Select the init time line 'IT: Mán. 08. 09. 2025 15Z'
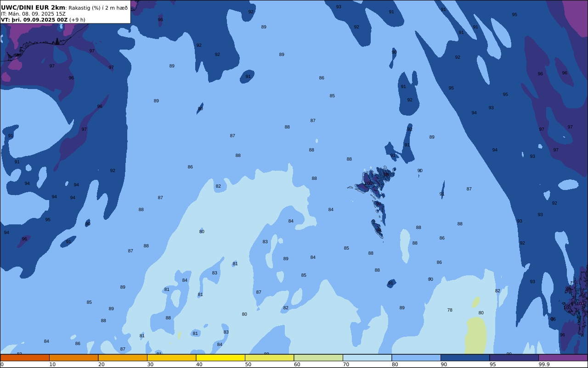This screenshot has width=588, height=368. (x=33, y=14)
